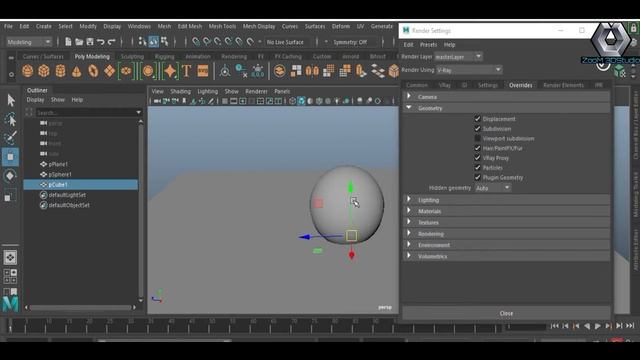Screen dimensions: 640x360
Task: Click the Open Scene folder icon
Action: pyautogui.click(x=79, y=42)
